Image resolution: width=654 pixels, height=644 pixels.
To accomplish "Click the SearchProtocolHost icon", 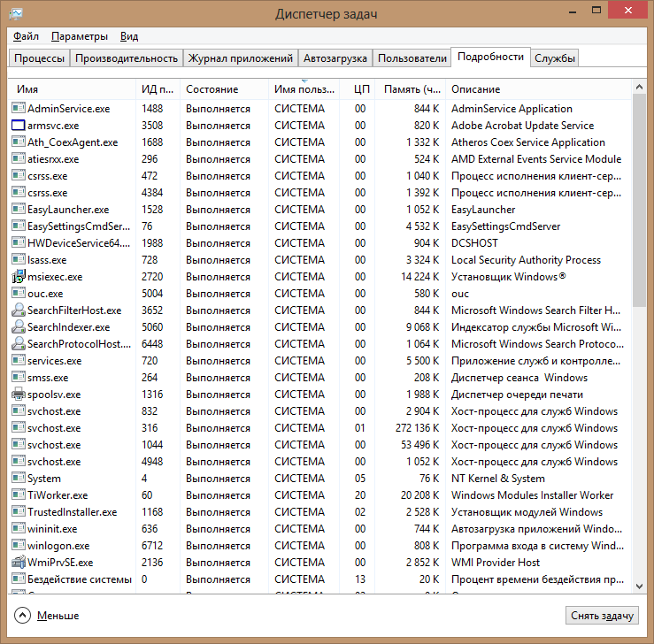I will pyautogui.click(x=19, y=343).
